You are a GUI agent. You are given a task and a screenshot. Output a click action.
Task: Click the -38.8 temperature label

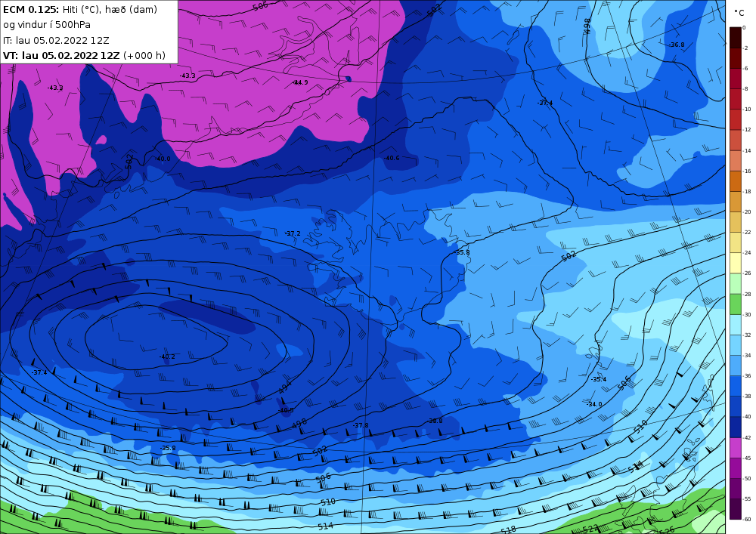click(x=435, y=421)
